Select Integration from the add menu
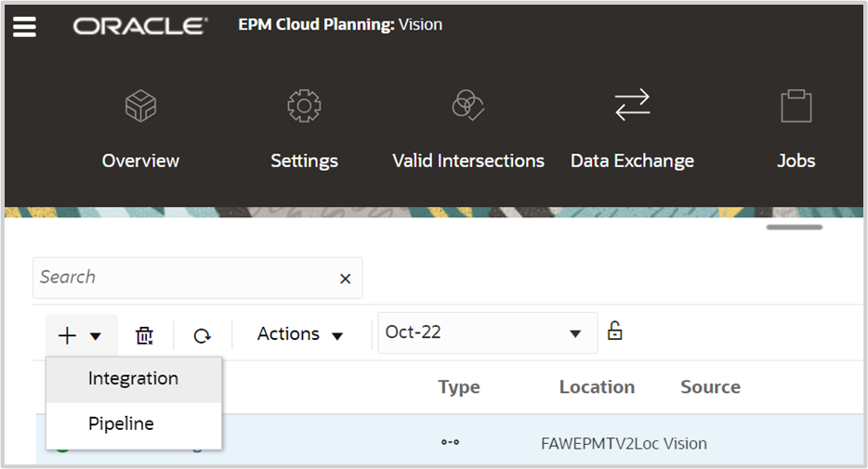 (133, 379)
